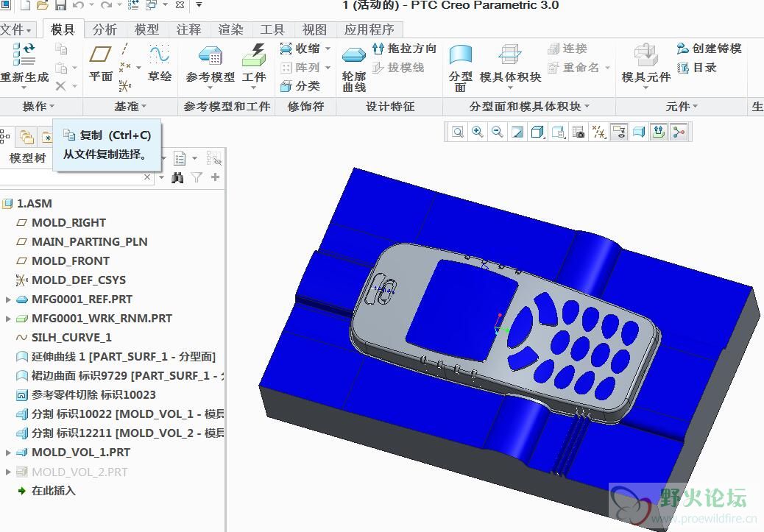The image size is (764, 532).
Task: Click the Catalog (目录) tool
Action: pyautogui.click(x=697, y=68)
